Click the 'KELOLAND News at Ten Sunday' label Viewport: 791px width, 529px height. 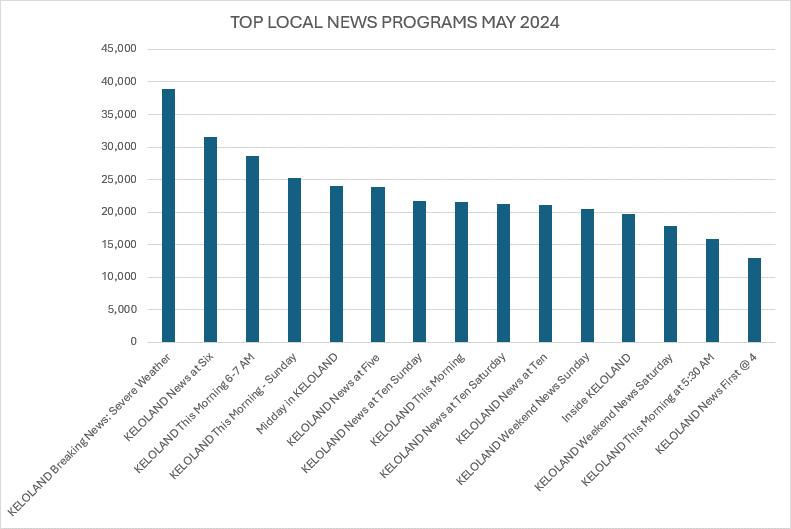361,413
